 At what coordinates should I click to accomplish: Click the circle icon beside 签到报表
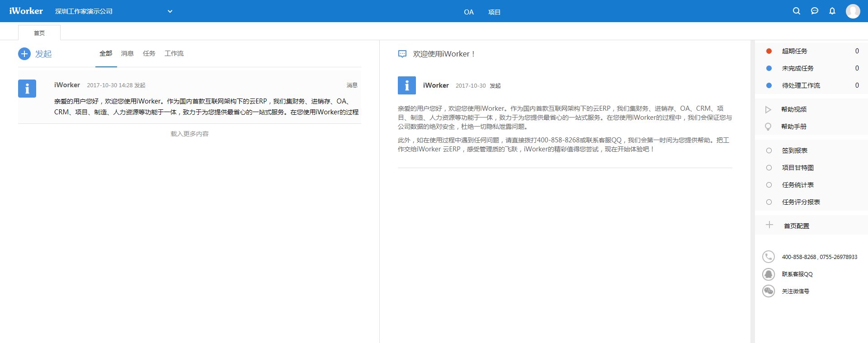click(769, 150)
